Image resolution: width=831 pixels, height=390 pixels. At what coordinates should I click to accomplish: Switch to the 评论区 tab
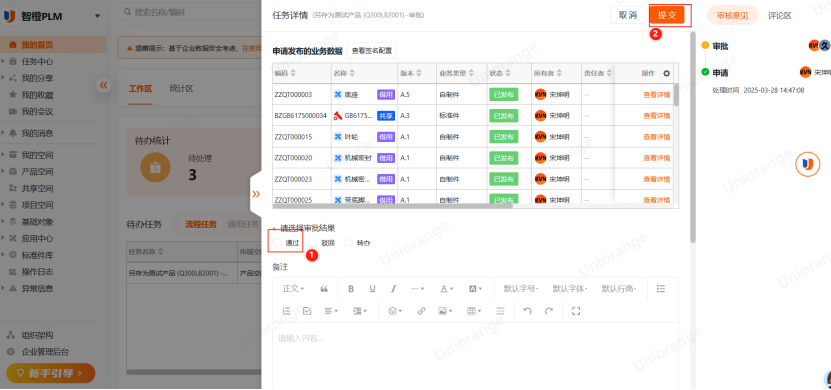[x=780, y=15]
